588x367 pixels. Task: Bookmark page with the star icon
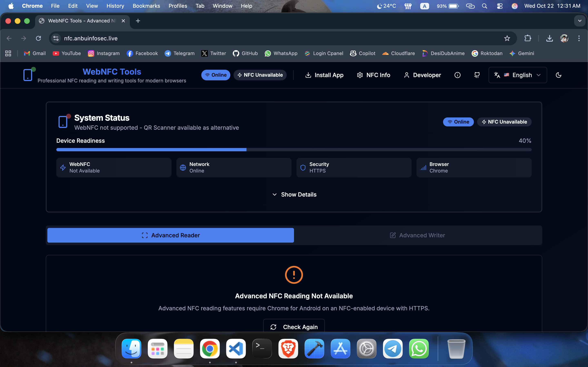507,38
